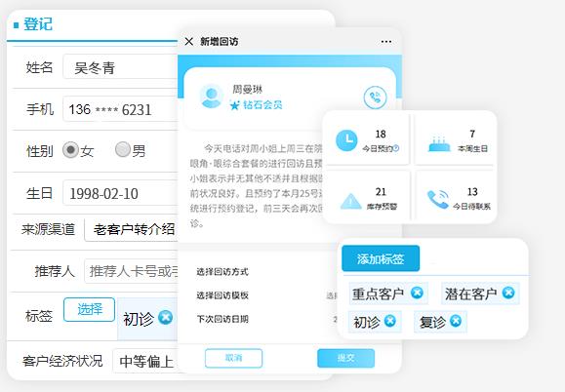Click the 钻石会员 membership link
This screenshot has height=392, width=565.
[262, 105]
